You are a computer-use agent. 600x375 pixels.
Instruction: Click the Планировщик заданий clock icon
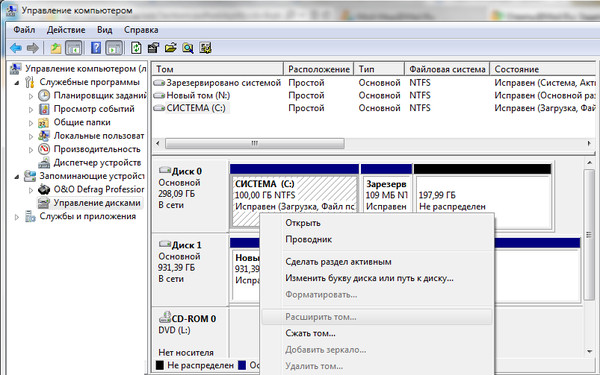(x=44, y=96)
